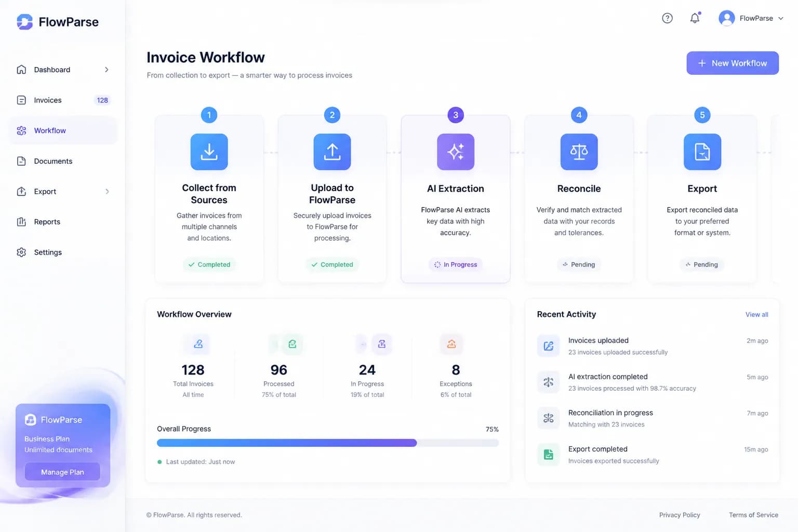Click the Manage Plan button

click(x=62, y=472)
